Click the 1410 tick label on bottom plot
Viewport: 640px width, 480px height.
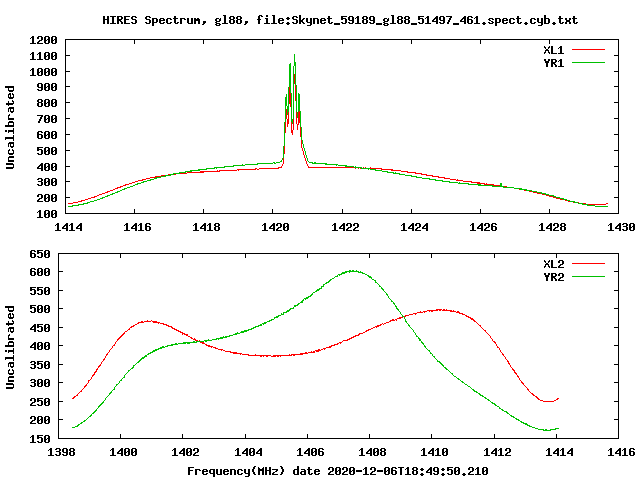pos(434,452)
